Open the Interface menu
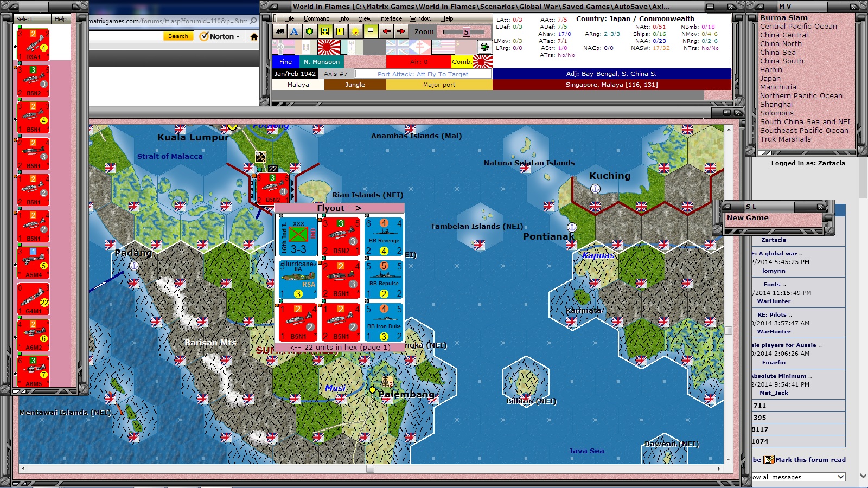 [390, 18]
